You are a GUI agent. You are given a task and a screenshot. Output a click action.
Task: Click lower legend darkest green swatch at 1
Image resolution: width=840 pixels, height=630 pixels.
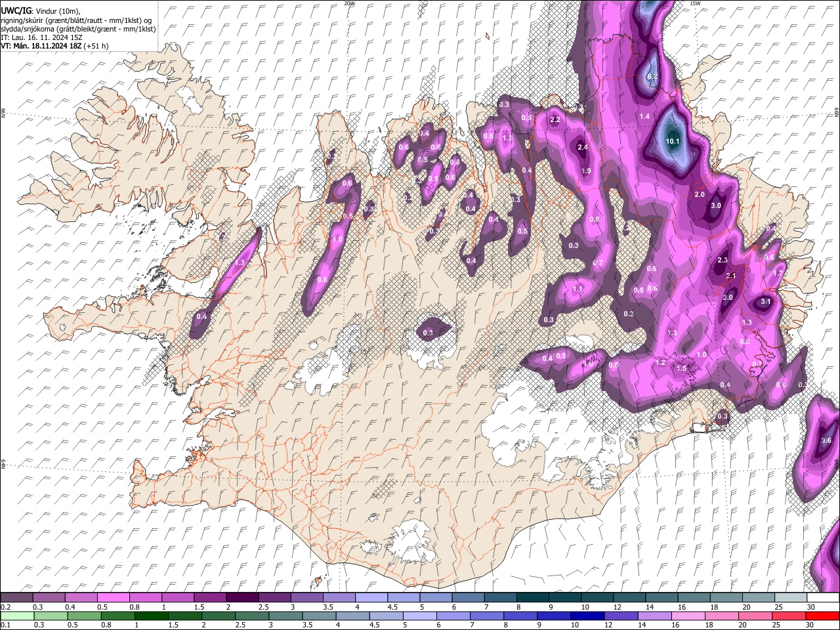point(151,616)
